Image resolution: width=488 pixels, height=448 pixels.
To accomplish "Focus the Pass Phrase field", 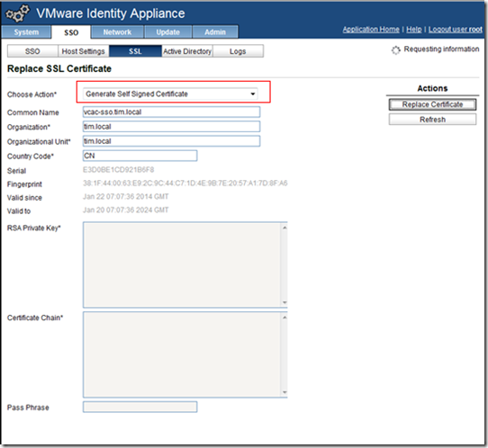I will [140, 407].
